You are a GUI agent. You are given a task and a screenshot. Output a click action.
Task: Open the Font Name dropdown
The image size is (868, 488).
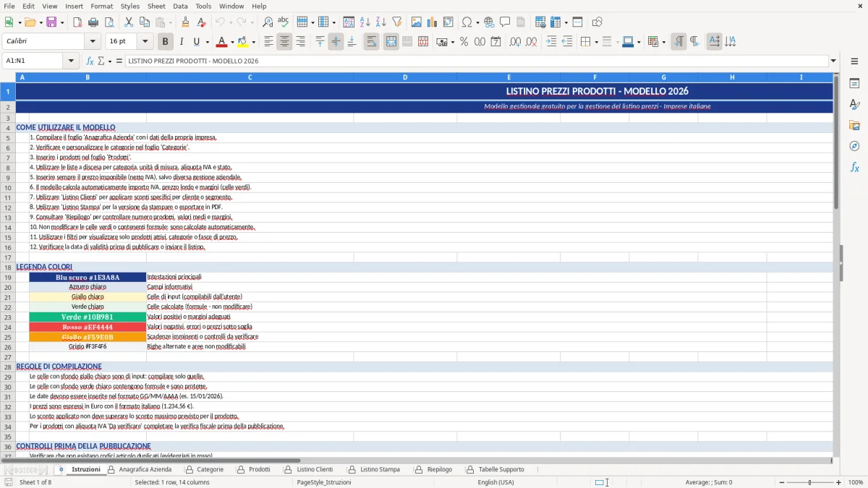92,42
